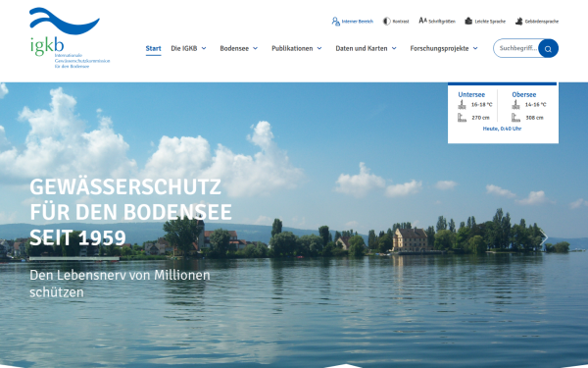Open Gebärdensprache via its hands icon
The height and width of the screenshot is (368, 588).
point(518,22)
